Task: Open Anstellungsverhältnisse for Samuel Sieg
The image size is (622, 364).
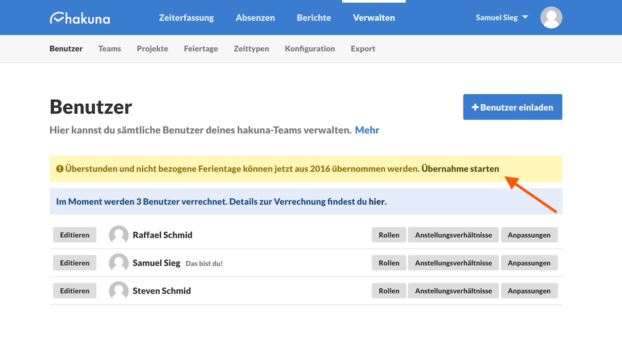Action: click(454, 263)
